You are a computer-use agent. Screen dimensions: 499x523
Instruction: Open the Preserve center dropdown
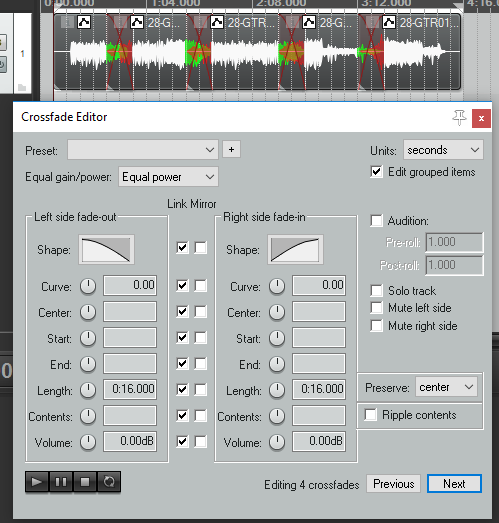click(446, 387)
